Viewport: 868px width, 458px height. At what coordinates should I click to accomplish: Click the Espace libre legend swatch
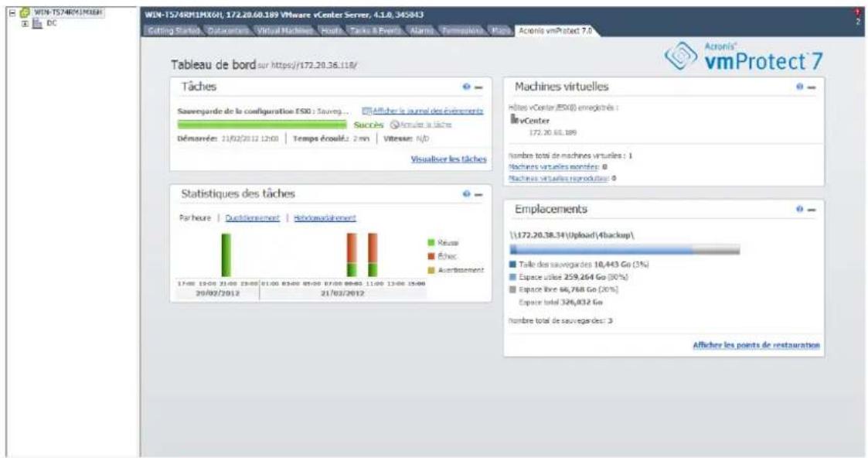pyautogui.click(x=512, y=289)
